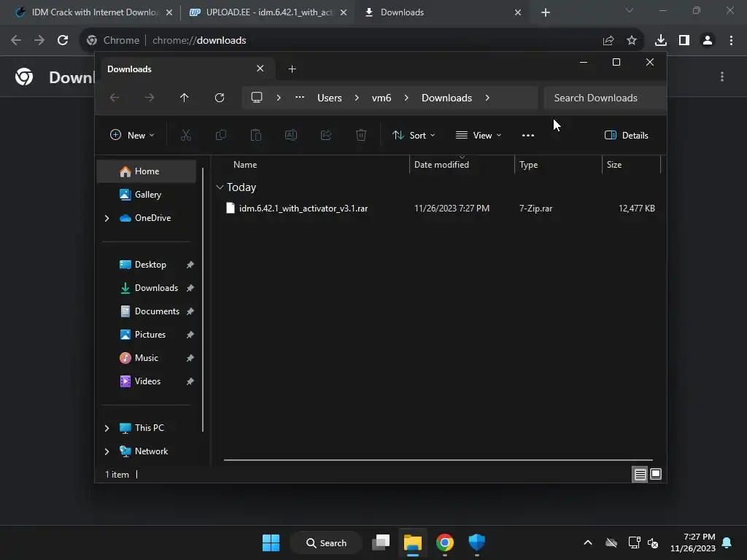Show hidden breadcrumb folders ellipsis
This screenshot has height=560, width=747.
(x=300, y=97)
